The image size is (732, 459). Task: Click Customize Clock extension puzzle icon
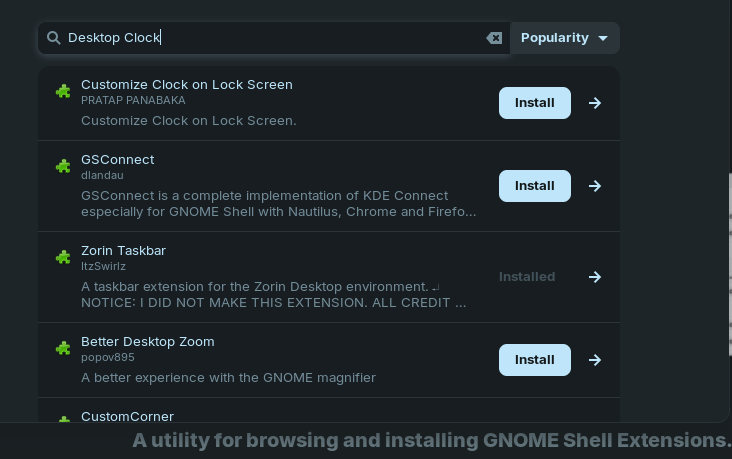coord(63,91)
